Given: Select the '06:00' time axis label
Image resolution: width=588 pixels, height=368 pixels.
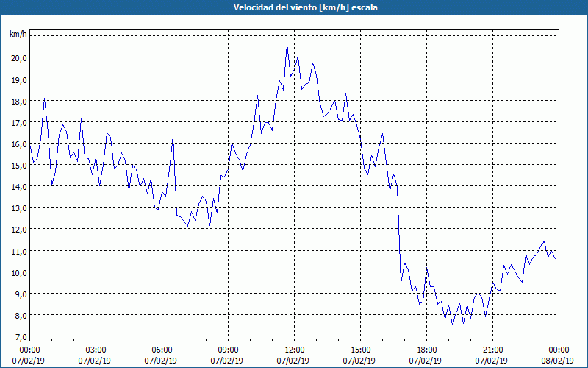Looking at the screenshot, I should (162, 350).
